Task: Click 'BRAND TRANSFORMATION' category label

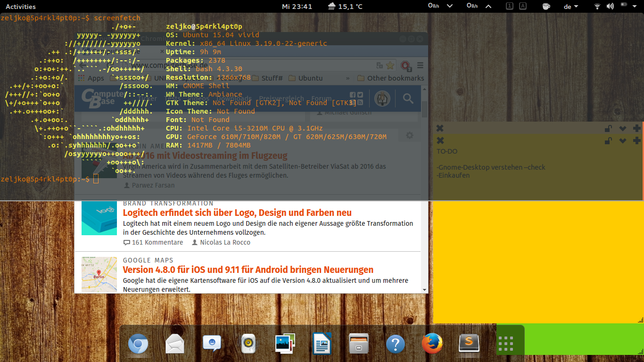Action: point(168,203)
